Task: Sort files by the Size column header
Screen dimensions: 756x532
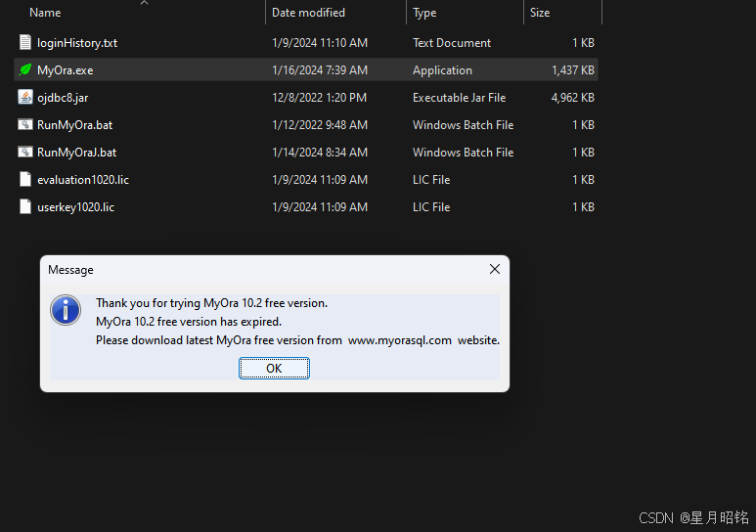Action: click(540, 13)
